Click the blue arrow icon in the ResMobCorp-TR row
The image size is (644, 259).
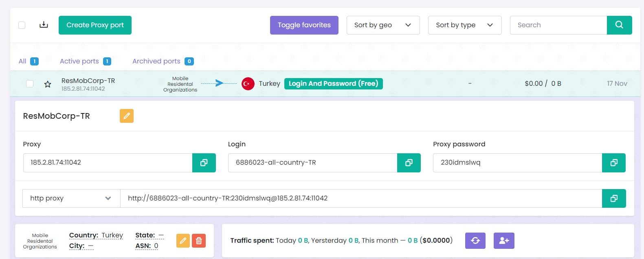tap(219, 83)
